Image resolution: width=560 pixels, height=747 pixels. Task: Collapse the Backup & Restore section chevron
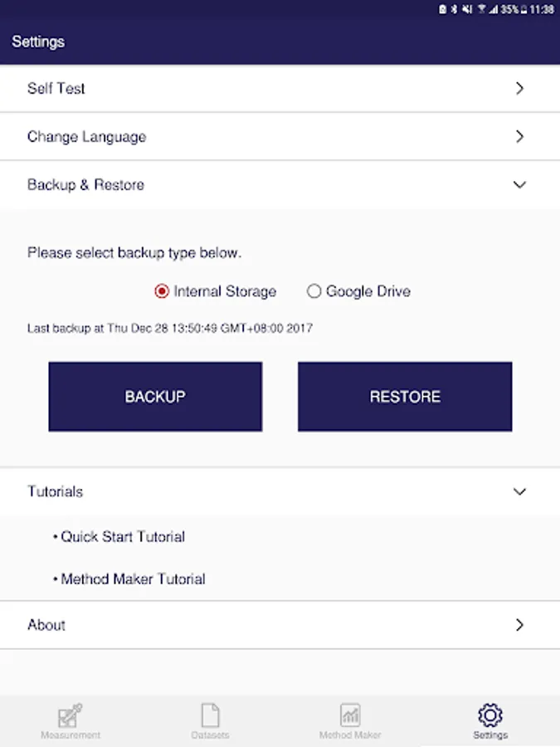point(519,184)
